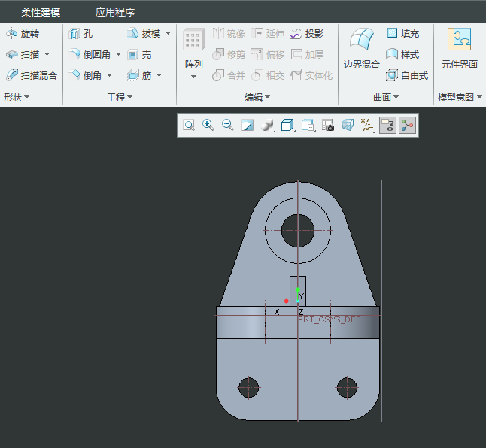Open the saved orientations cube icon
Viewport: 486px width, 448px height.
pyautogui.click(x=308, y=126)
